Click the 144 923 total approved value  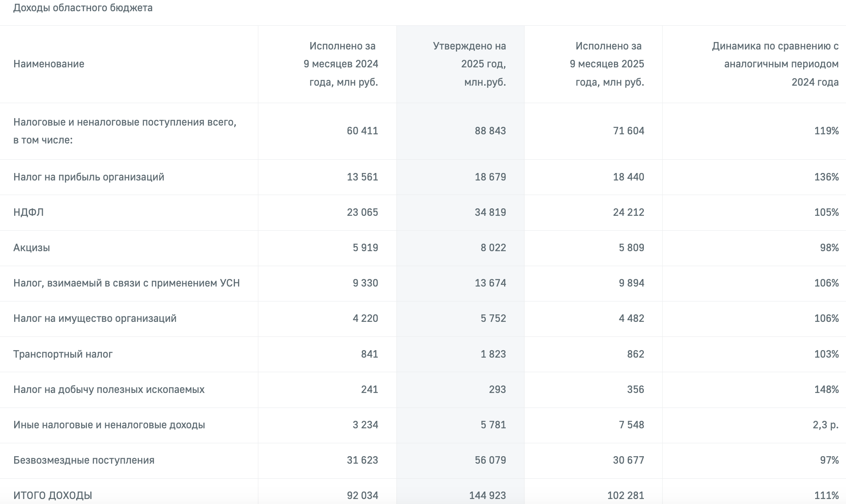click(x=487, y=495)
